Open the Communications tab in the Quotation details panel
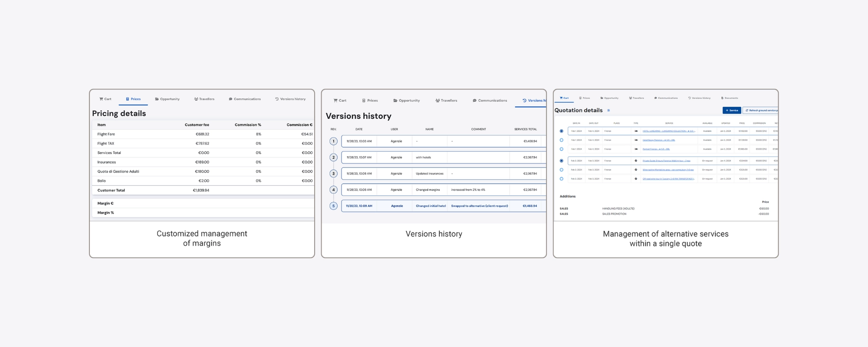This screenshot has width=868, height=347. tap(666, 98)
